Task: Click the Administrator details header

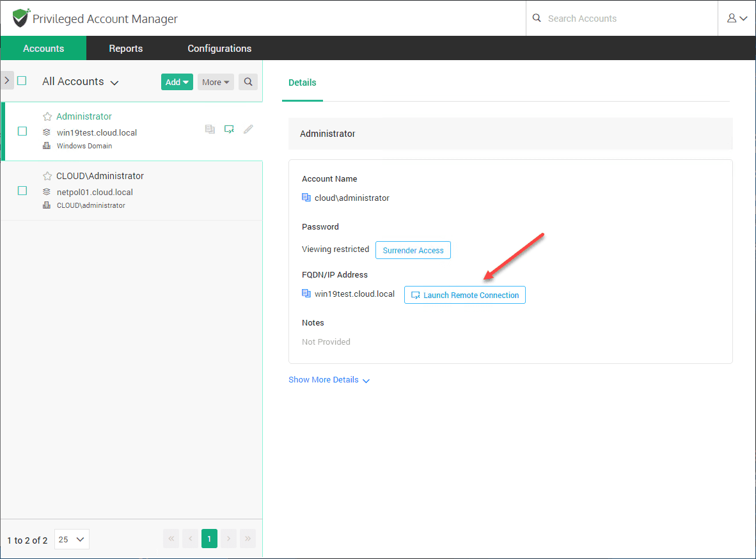Action: (510, 134)
